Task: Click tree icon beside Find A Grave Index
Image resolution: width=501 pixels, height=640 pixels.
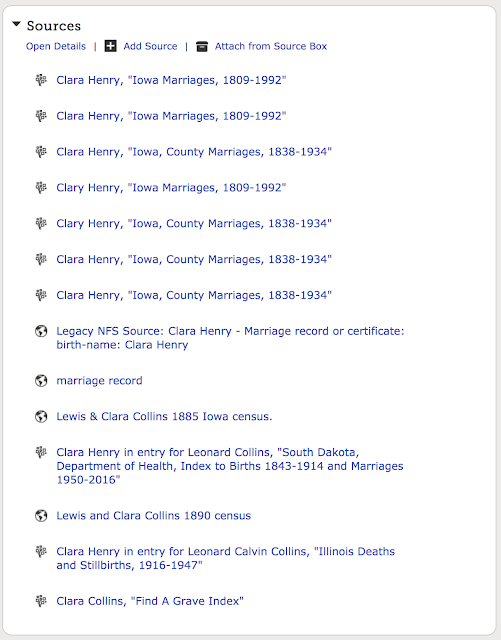Action: [x=41, y=601]
